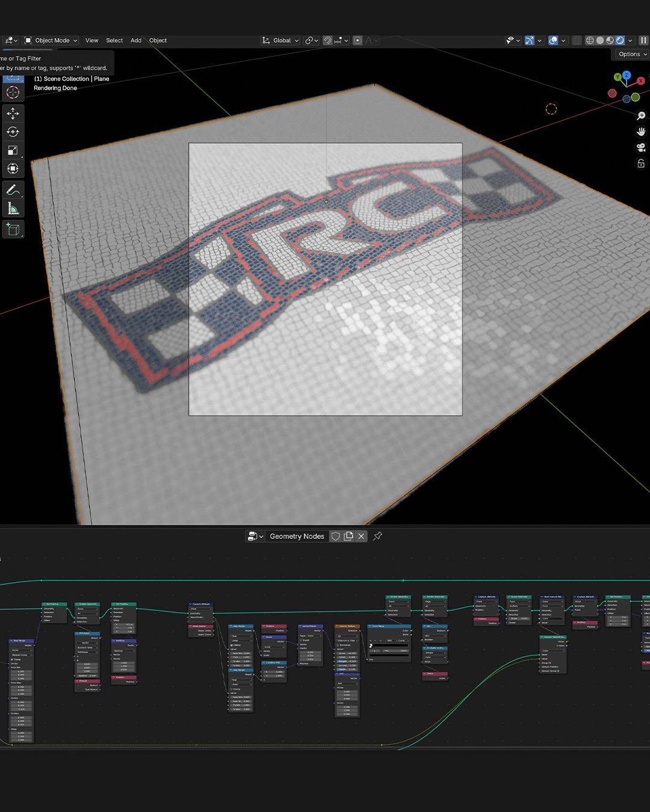Click the Scale field in Scale Elements node
The image size is (650, 812).
tap(519, 618)
